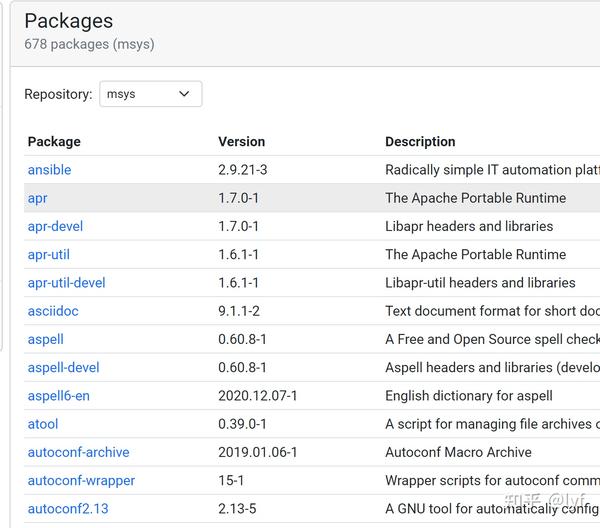Click apr-util row 'The Apache Portable Runtime' description
Viewport: 600px width, 528px height.
pos(476,255)
